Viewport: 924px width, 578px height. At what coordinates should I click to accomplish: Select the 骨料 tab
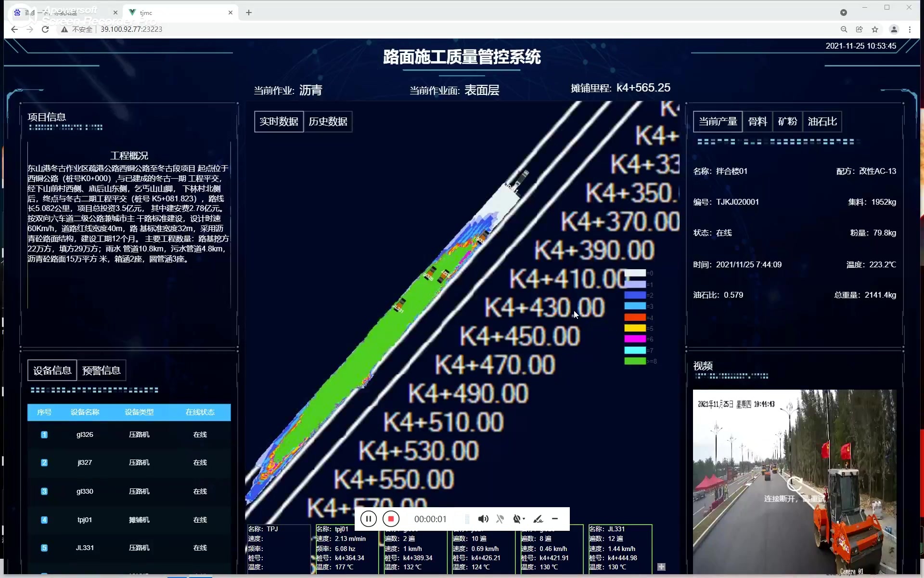click(757, 121)
